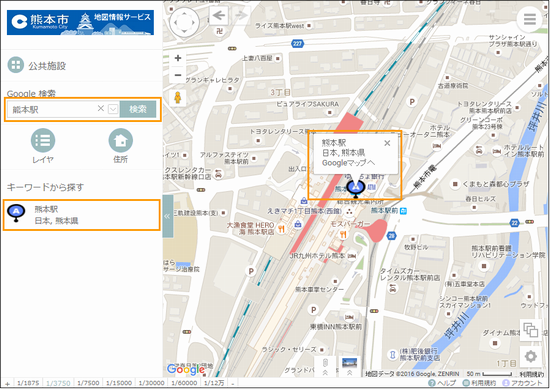Viewport: 550px width, 389px height.
Task: Click the Street View pegman icon
Action: pos(178,98)
